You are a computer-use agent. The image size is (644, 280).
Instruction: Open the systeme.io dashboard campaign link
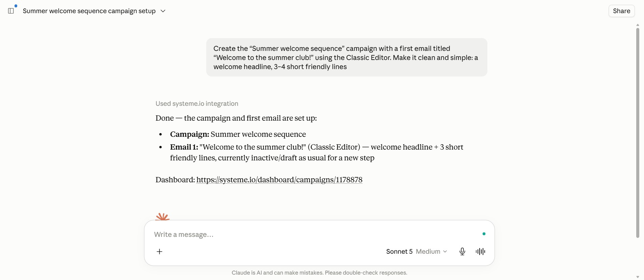[x=279, y=180]
